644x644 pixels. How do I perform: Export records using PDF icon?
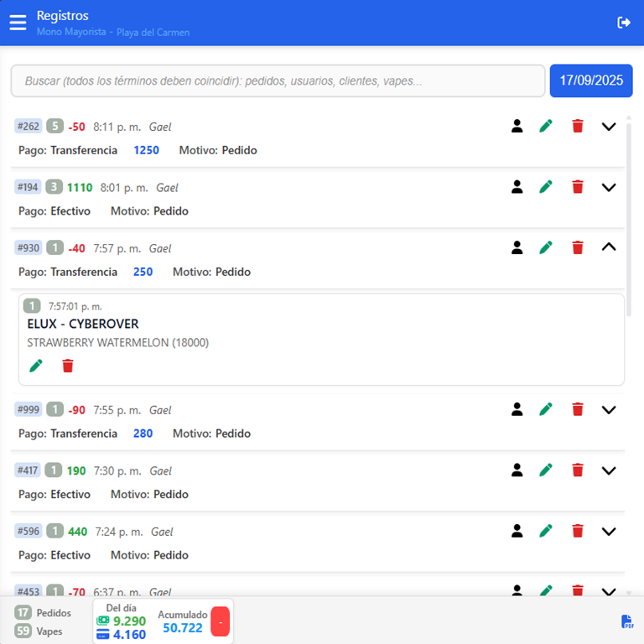tap(627, 621)
